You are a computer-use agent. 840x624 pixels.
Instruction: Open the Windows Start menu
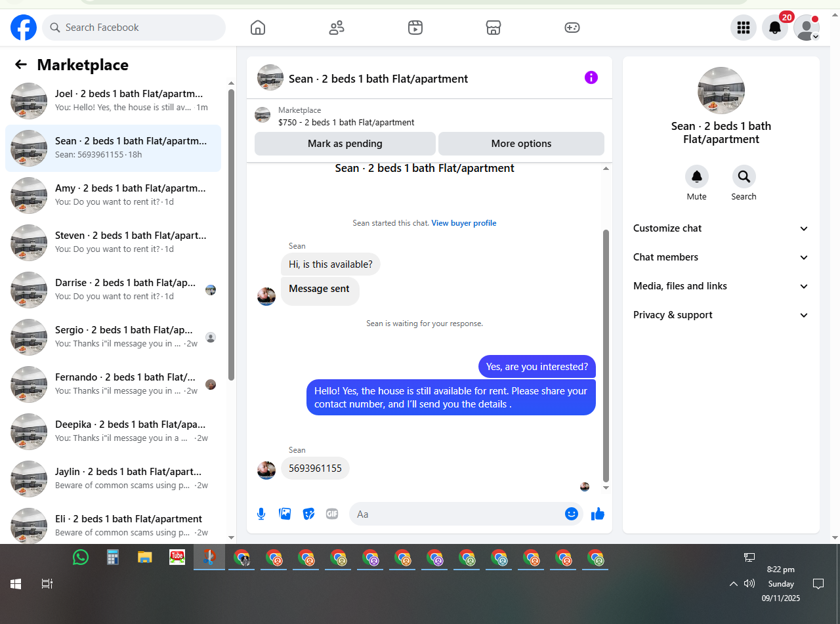pyautogui.click(x=16, y=583)
